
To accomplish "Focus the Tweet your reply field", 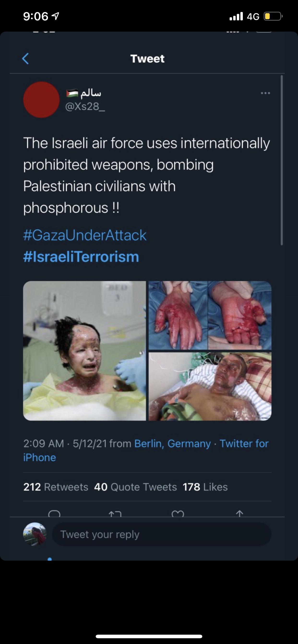I will point(161,534).
